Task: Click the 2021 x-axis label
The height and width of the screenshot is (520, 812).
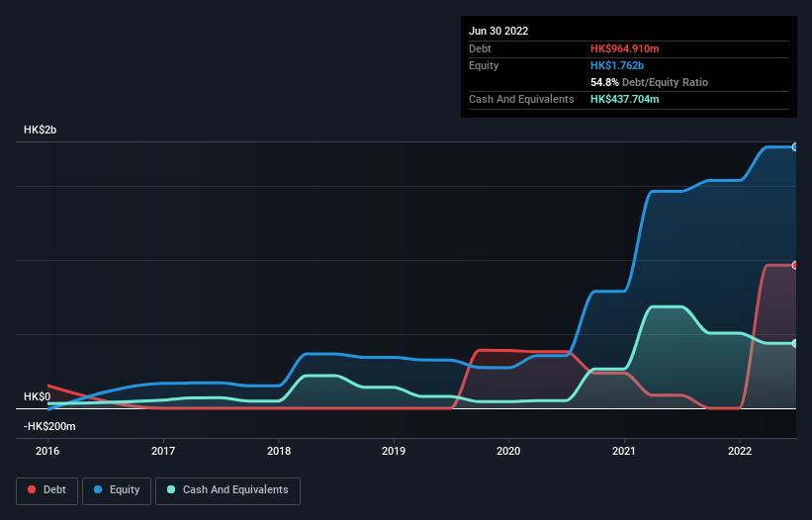Action: click(624, 451)
